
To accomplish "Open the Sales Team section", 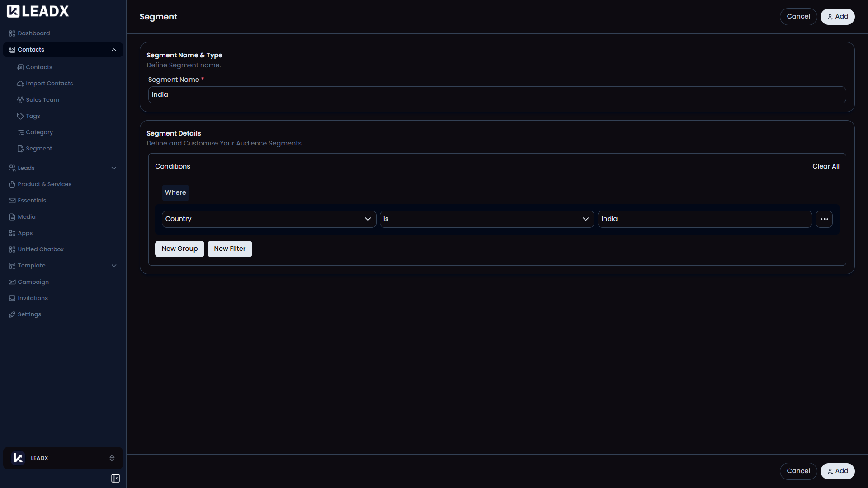I will point(42,99).
